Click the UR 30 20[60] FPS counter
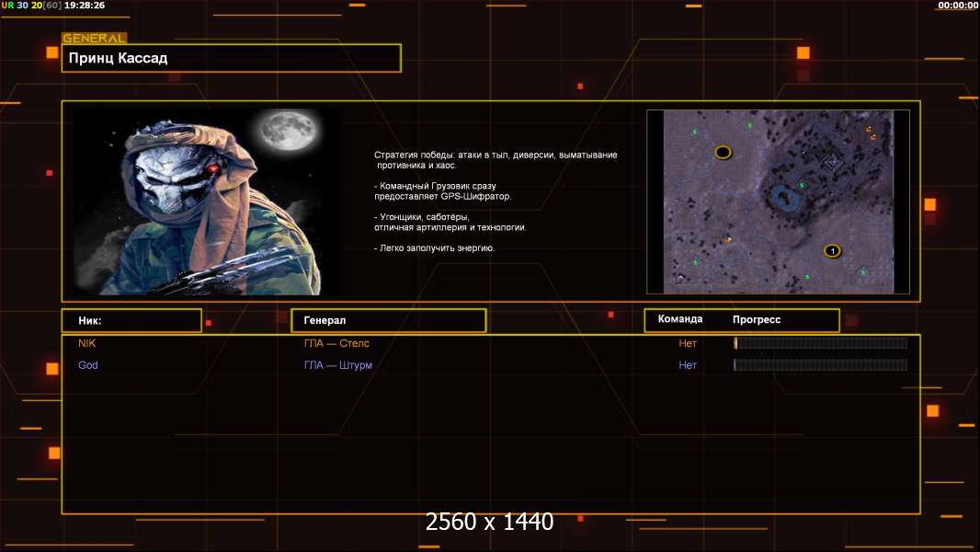The image size is (980, 552). [x=31, y=5]
